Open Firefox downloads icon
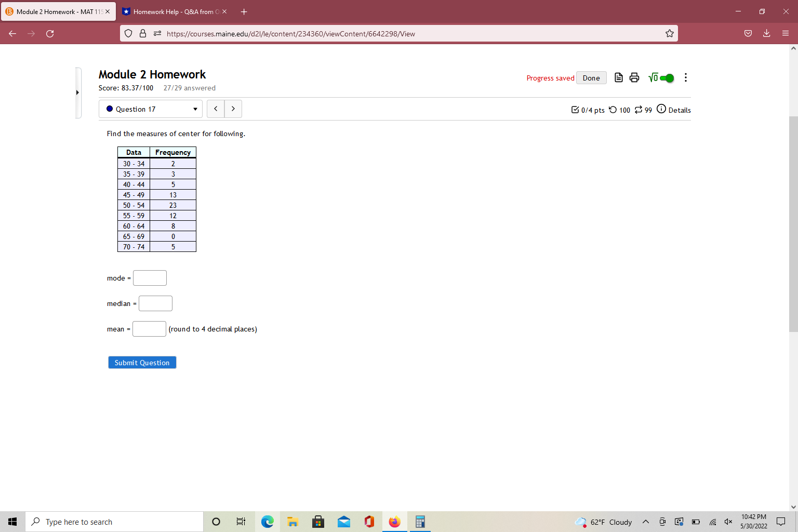Viewport: 798px width, 532px height. coord(766,33)
